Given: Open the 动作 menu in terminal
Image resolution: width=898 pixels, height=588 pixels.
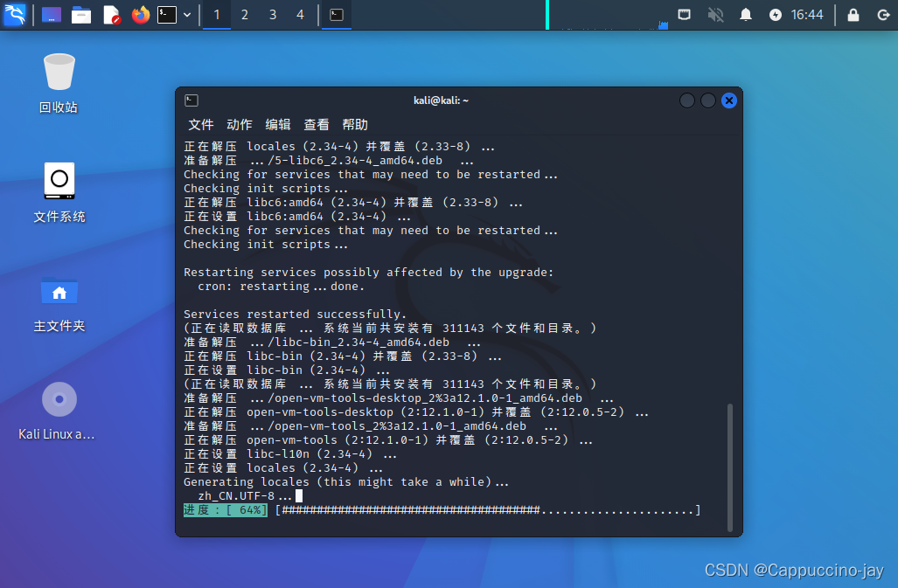Looking at the screenshot, I should click(240, 125).
